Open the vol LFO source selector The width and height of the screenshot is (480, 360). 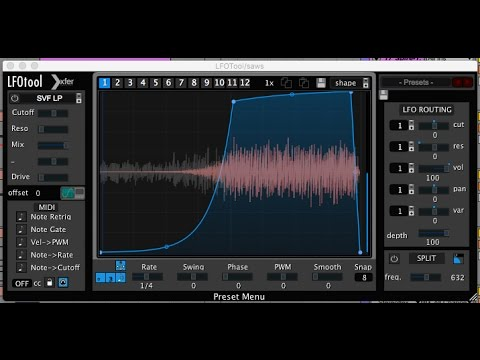(x=403, y=168)
